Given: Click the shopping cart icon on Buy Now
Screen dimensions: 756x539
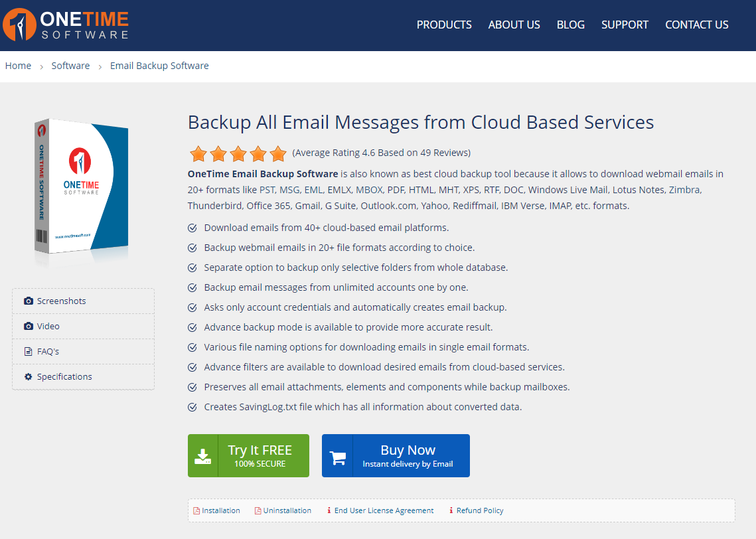Looking at the screenshot, I should [x=338, y=455].
